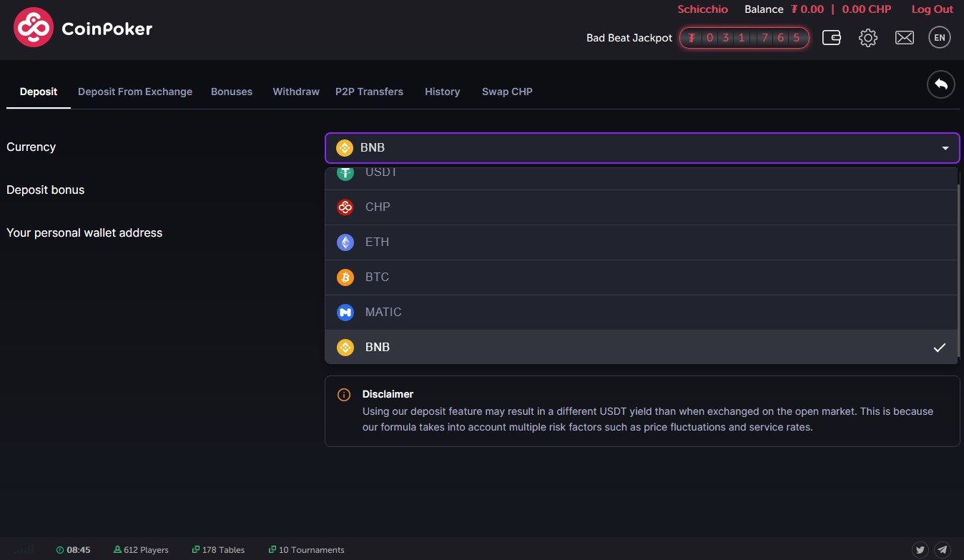Screen dimensions: 964x560
Task: Click the tournaments icon in status bar
Action: 272,550
